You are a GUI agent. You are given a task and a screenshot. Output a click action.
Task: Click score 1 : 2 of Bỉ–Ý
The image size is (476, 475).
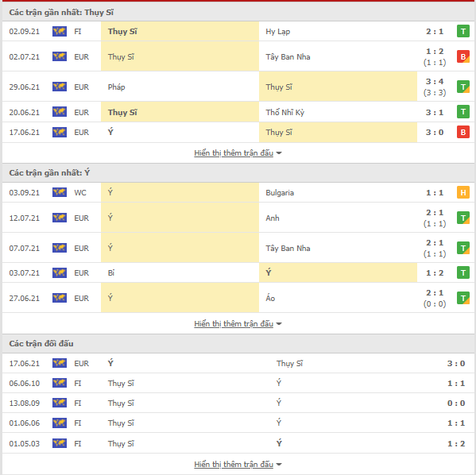(435, 272)
